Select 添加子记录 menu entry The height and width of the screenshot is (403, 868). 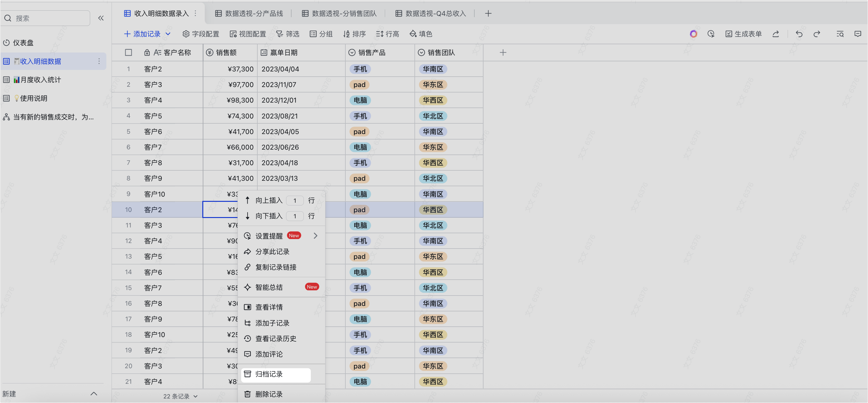point(281,323)
